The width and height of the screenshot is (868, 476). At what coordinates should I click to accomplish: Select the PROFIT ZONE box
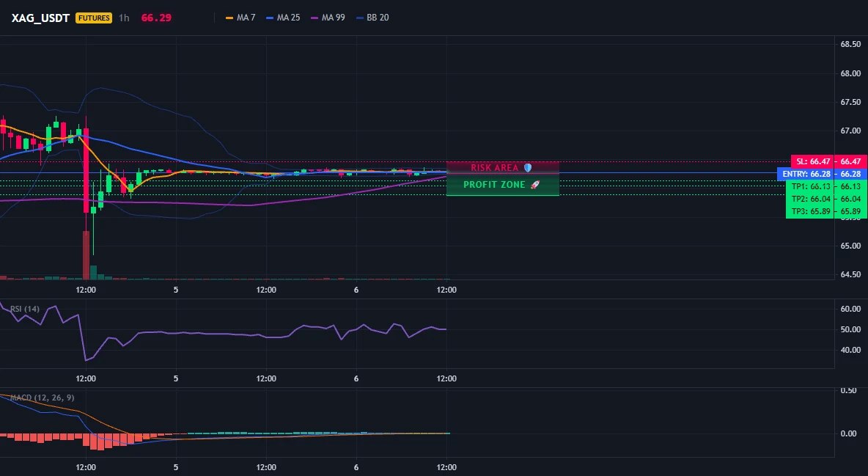point(503,185)
